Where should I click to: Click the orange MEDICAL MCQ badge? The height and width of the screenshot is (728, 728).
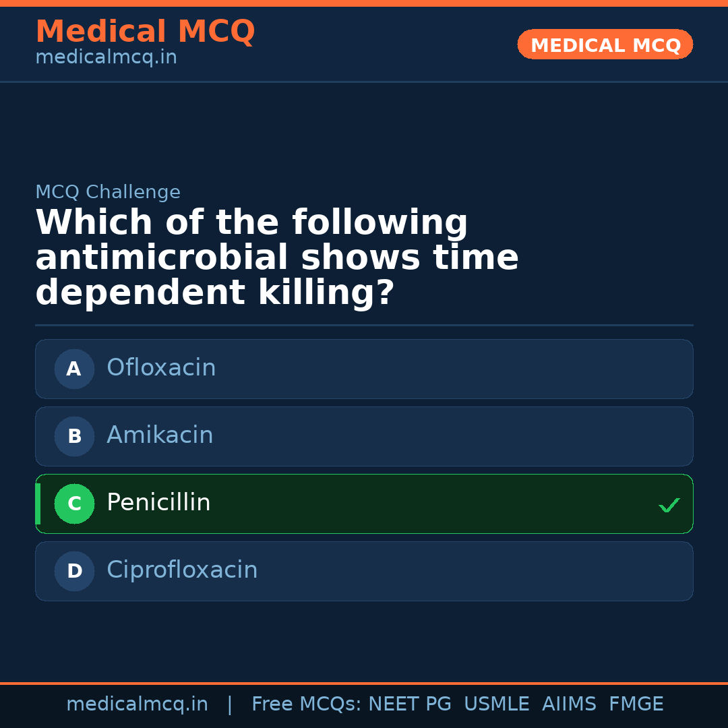tap(605, 44)
